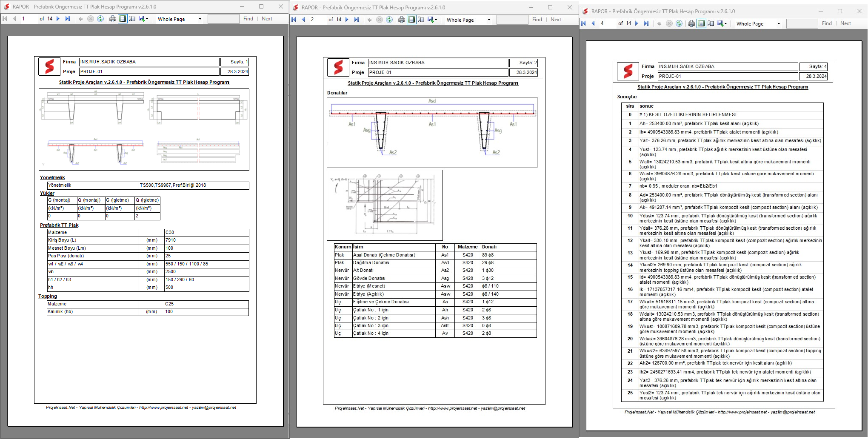Click 'TS500,TS9967,Pref.Birliği 2018' cell
The height and width of the screenshot is (439, 868).
194,185
